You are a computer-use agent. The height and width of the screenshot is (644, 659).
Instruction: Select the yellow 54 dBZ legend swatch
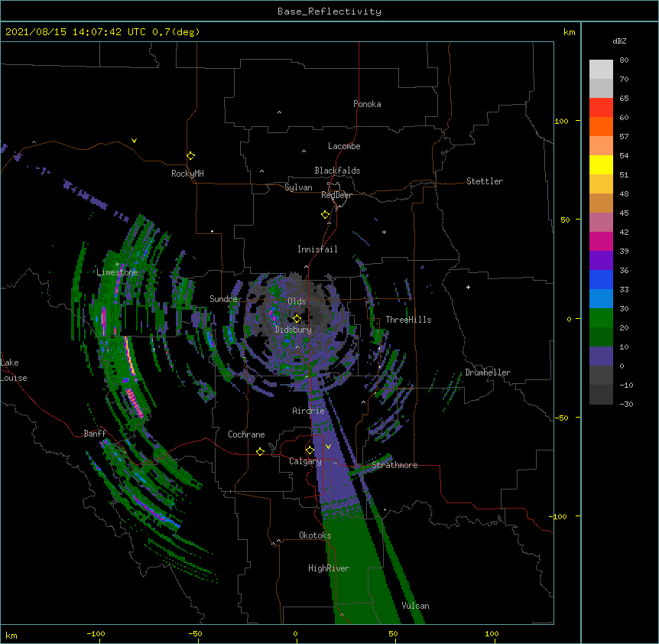click(601, 164)
